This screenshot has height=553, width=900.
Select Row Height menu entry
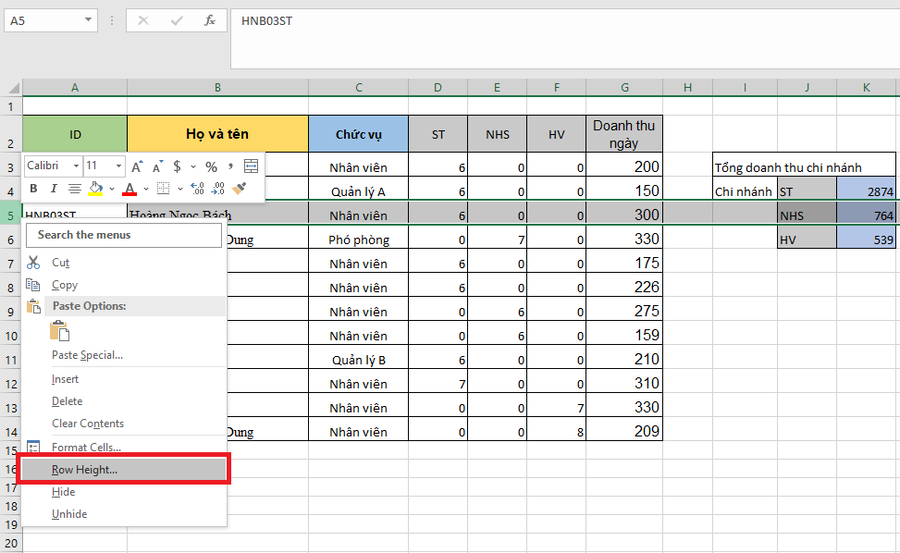point(124,469)
